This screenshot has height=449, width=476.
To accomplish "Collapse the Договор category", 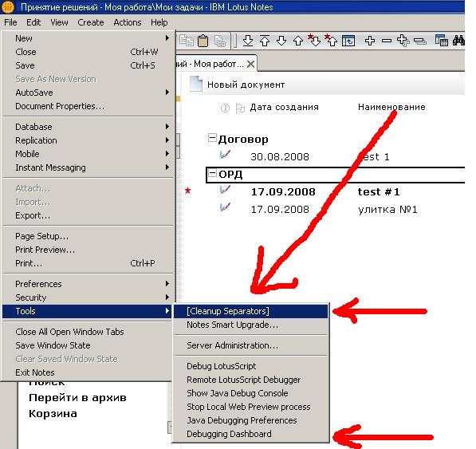I will tap(212, 138).
